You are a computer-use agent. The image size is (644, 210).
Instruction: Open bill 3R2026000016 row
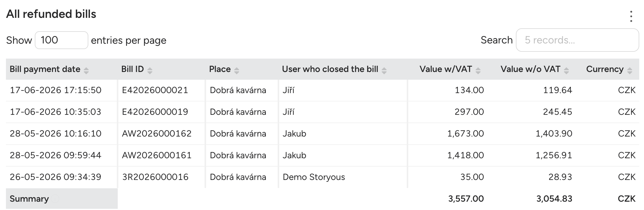323,177
